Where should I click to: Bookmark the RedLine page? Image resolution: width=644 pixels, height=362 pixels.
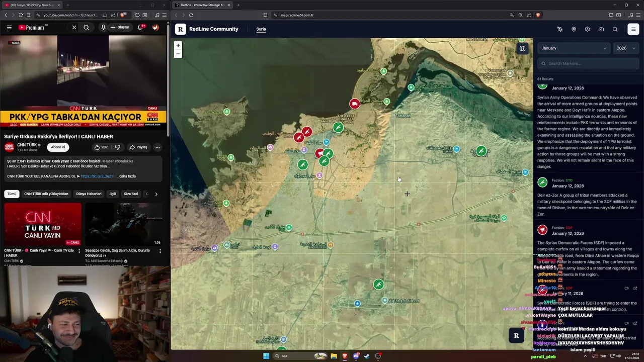tap(265, 15)
